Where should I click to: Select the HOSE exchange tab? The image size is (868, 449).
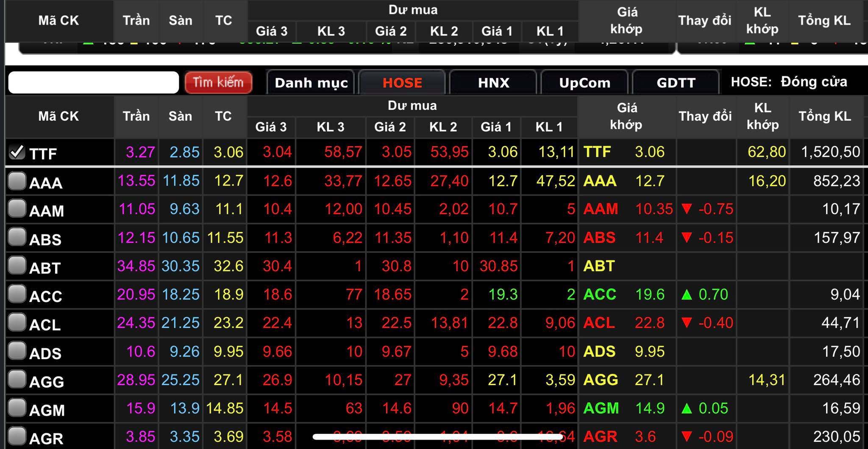coord(402,83)
